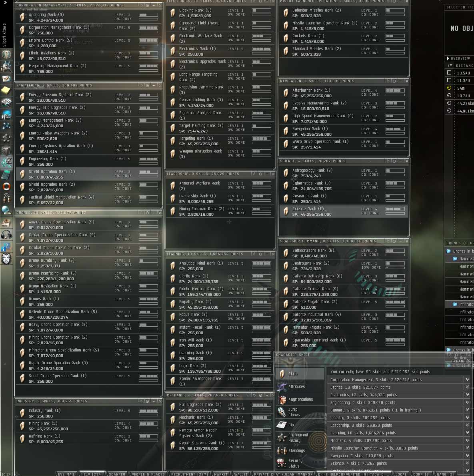Click the face portrait icon in the sidebar
The height and width of the screenshot is (476, 474).
(x=6, y=259)
